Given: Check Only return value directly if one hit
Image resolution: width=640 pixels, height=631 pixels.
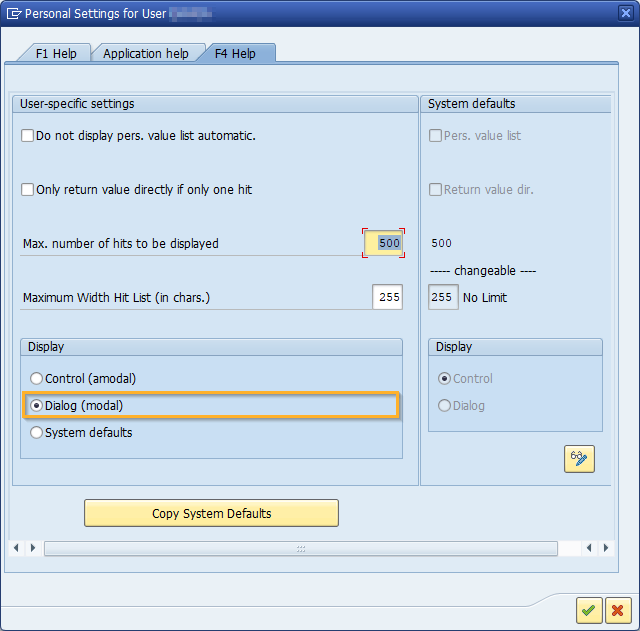Looking at the screenshot, I should [27, 189].
